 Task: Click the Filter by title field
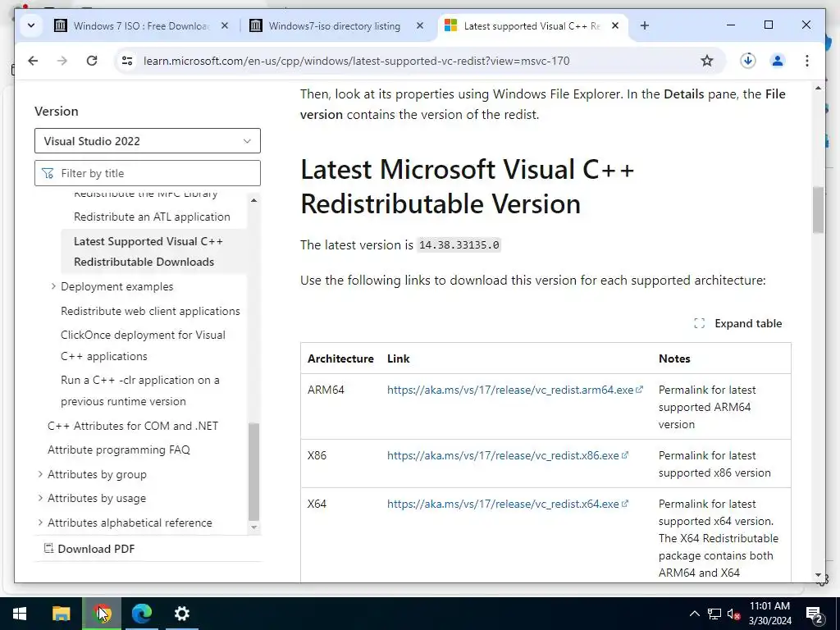coord(148,173)
